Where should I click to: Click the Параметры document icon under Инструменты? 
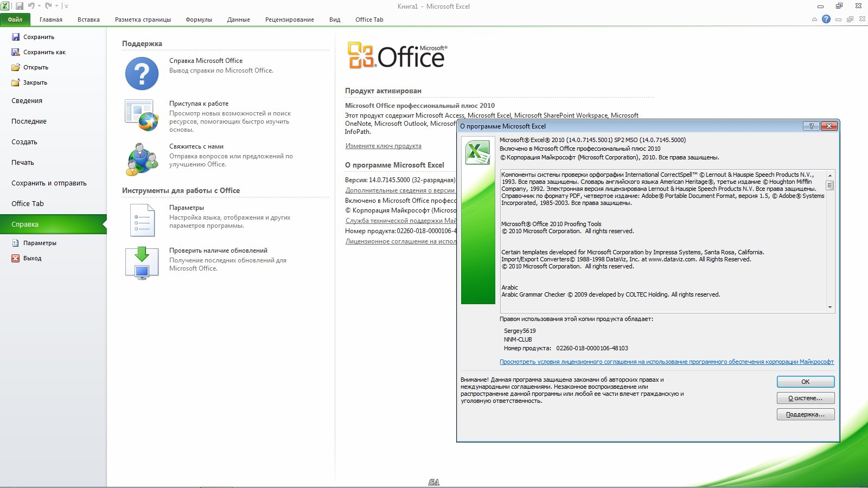tap(142, 220)
